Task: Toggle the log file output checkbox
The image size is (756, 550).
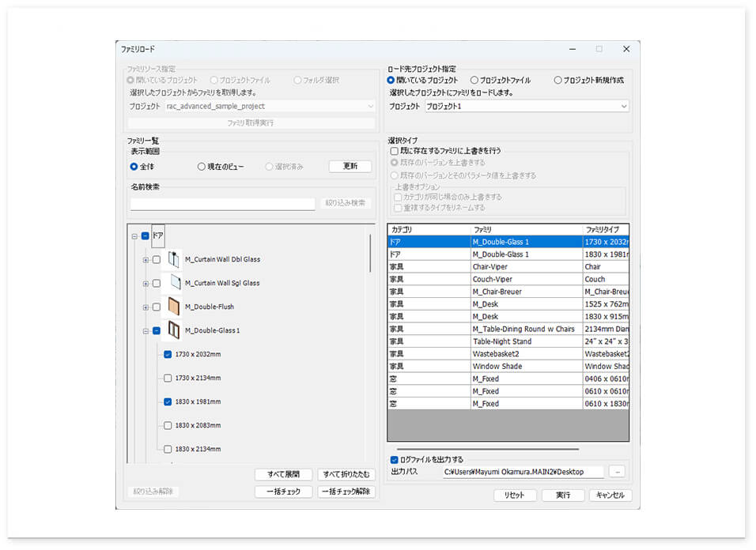Action: (395, 459)
